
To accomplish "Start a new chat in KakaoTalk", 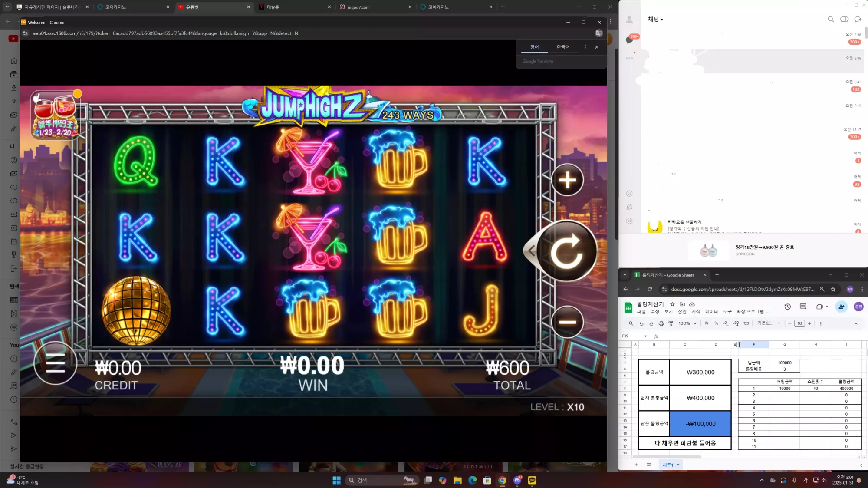I will 858,20.
